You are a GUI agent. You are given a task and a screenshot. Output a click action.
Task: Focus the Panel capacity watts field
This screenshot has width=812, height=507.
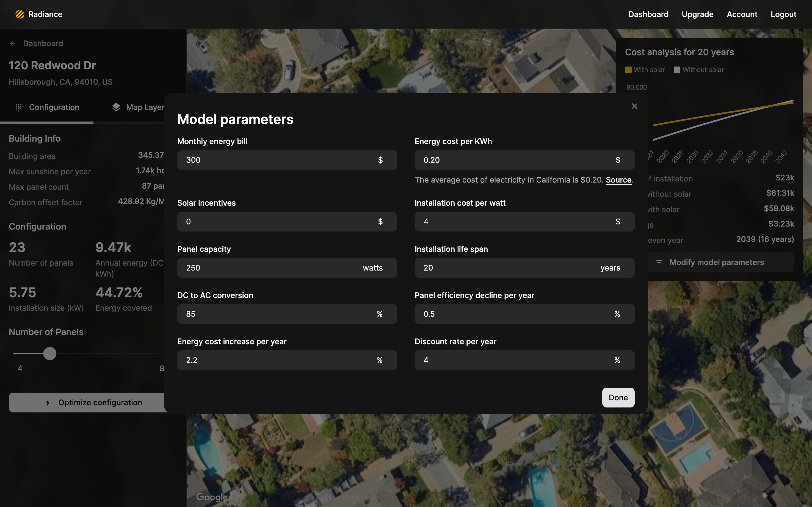268,268
